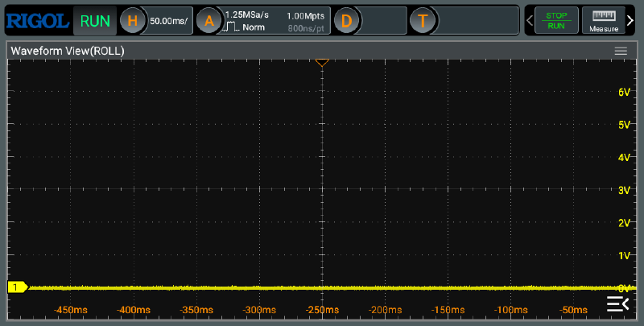
Task: Click the -50ms time axis label
Action: point(573,310)
